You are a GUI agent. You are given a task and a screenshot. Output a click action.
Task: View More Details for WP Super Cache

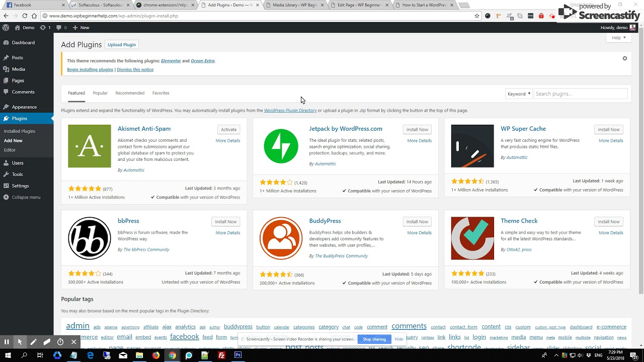pyautogui.click(x=611, y=141)
